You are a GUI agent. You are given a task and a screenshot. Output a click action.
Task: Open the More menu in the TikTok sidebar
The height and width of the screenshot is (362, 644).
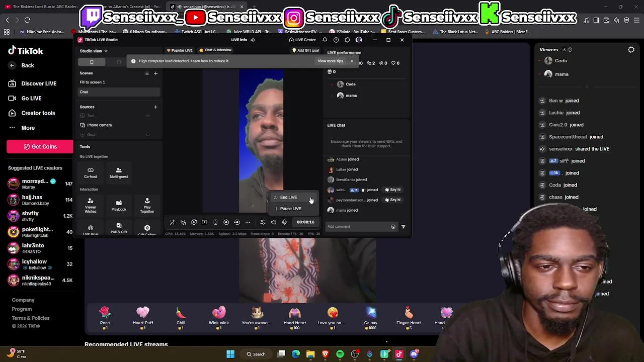[22, 128]
